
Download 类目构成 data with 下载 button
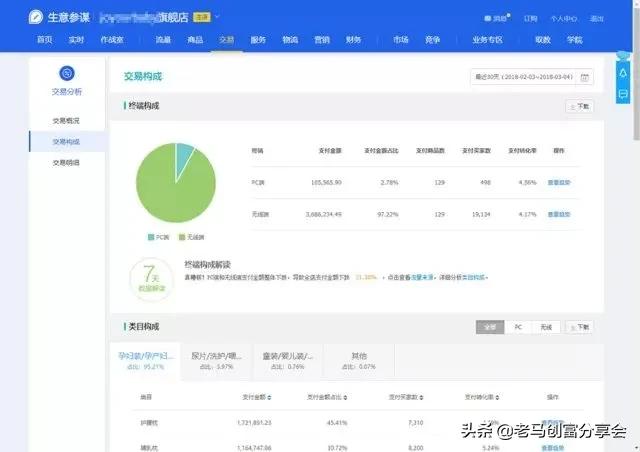580,327
